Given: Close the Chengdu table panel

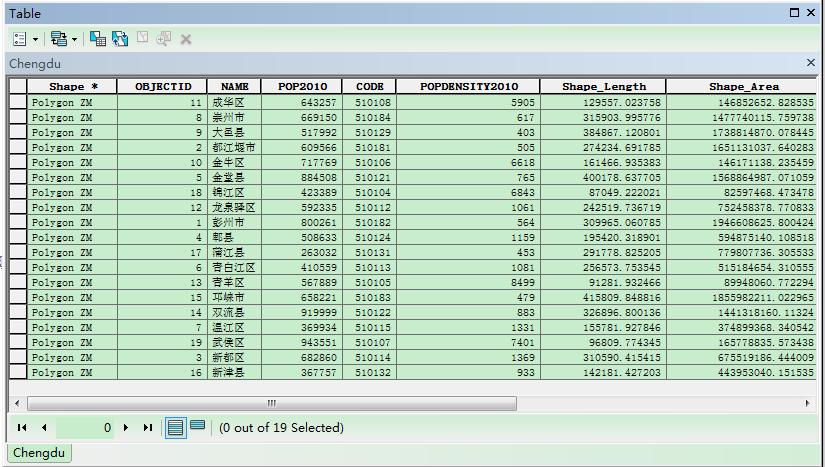Looking at the screenshot, I should click(811, 63).
